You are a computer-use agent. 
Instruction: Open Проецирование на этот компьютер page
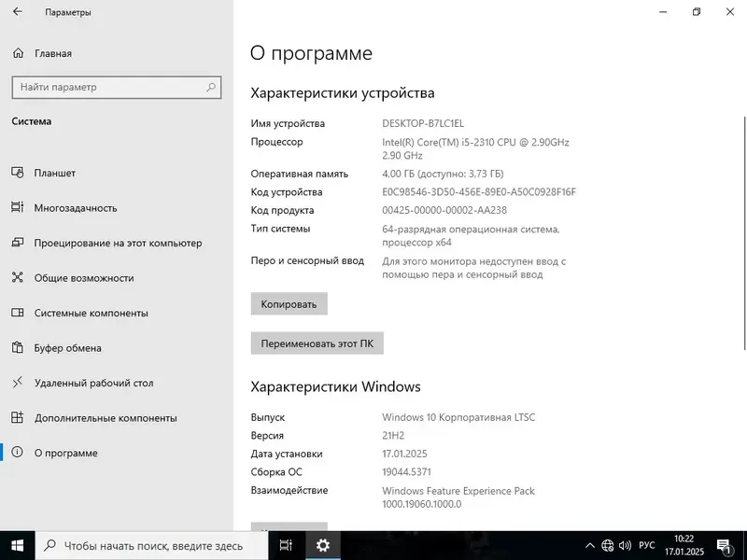coord(117,243)
